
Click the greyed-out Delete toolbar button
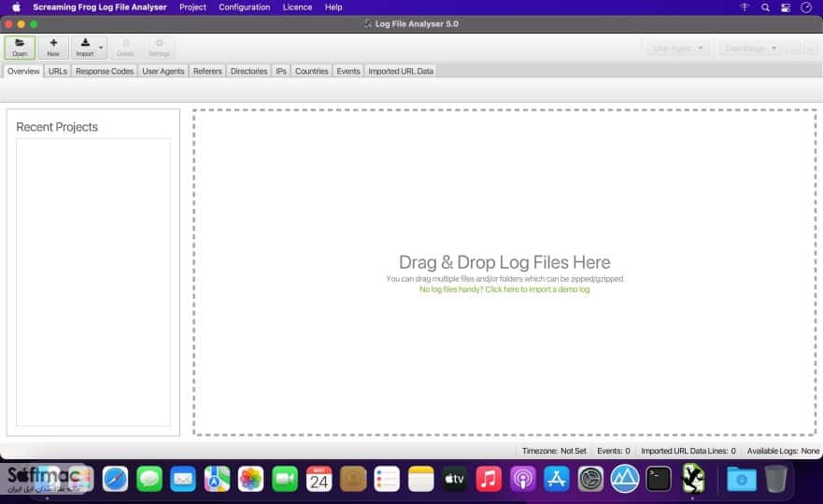[125, 48]
